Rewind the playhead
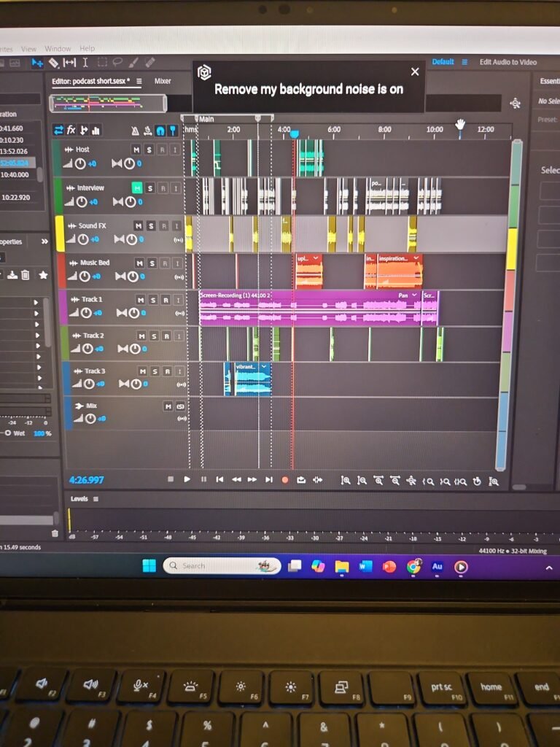Screen dimensions: 560x747 (236, 480)
